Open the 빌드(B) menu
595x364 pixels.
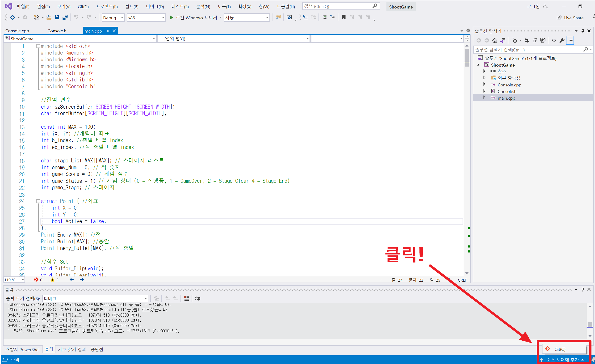132,7
